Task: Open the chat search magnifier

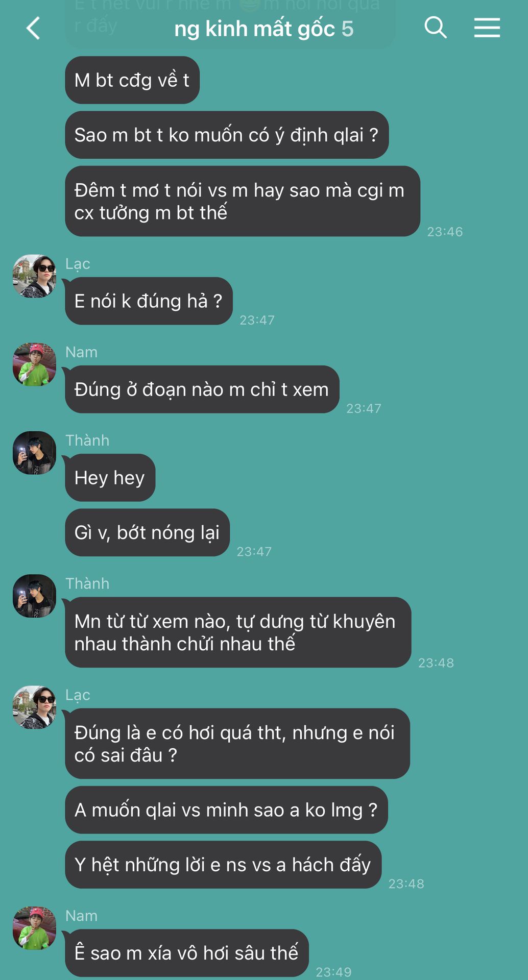Action: point(436,27)
